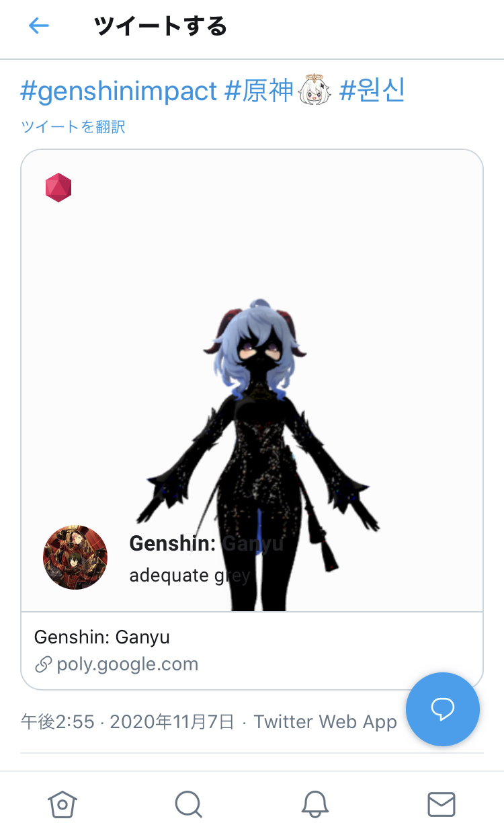Go back using the blue arrow
The width and height of the screenshot is (504, 829).
(39, 26)
